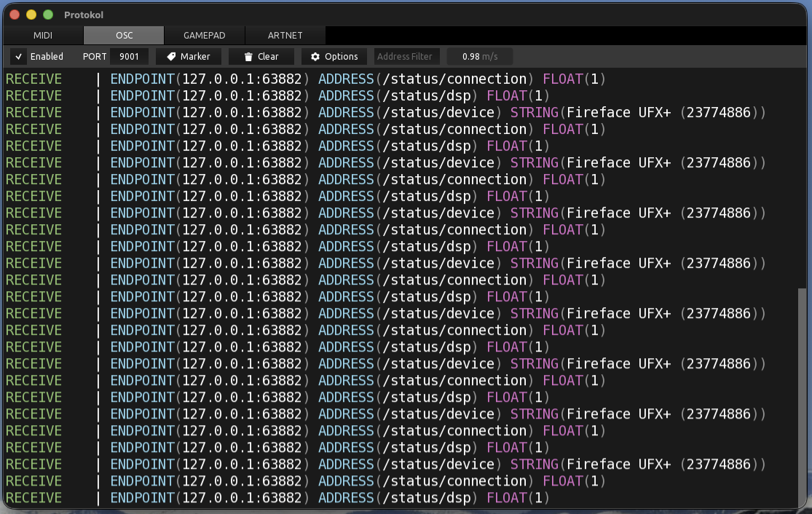The height and width of the screenshot is (514, 812).
Task: Click the 0.98 m/s rate indicator
Action: (x=480, y=56)
